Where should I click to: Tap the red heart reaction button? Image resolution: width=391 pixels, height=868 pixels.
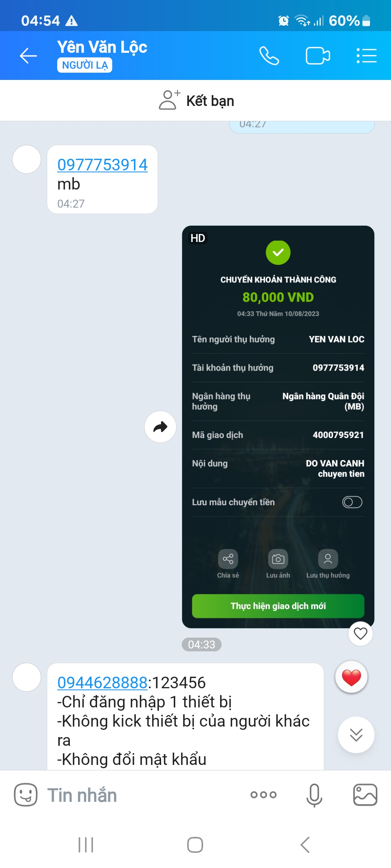[x=351, y=677]
